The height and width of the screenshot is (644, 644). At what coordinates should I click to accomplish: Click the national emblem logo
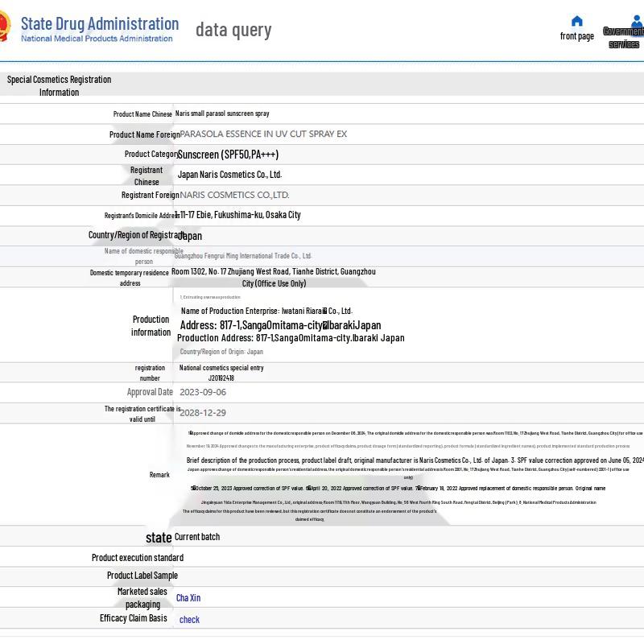click(4, 27)
